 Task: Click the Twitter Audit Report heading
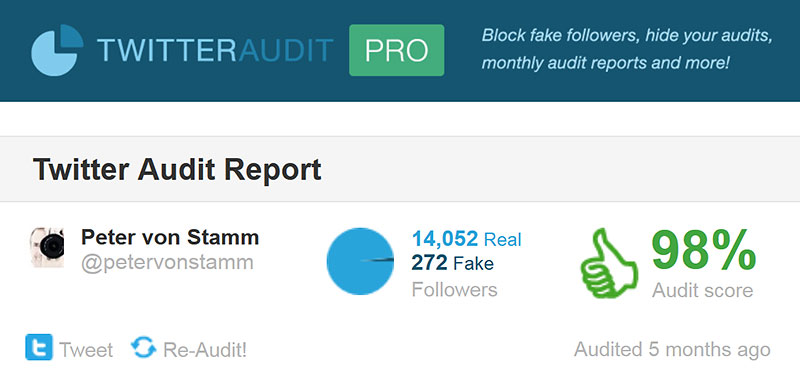(x=177, y=169)
